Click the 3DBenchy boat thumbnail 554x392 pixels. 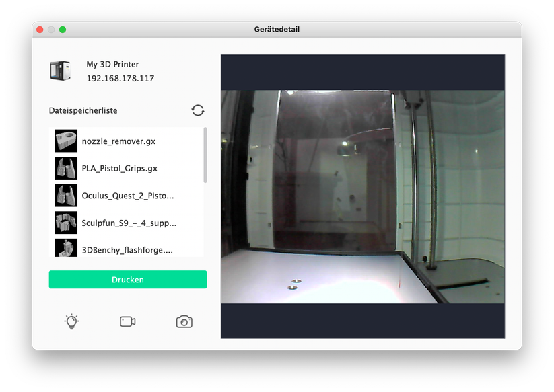[x=66, y=248]
